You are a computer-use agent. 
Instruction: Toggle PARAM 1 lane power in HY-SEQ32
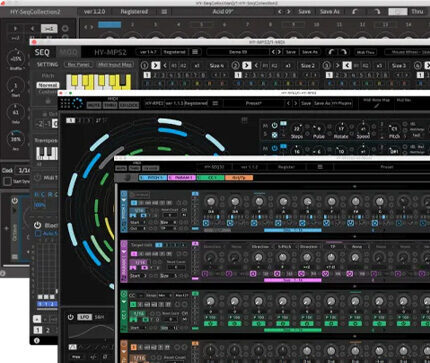point(124,244)
